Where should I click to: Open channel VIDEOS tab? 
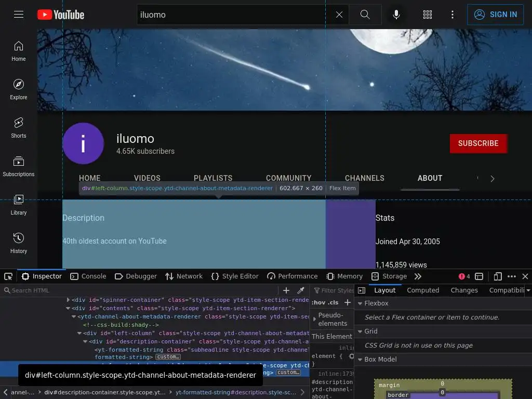coord(147,178)
